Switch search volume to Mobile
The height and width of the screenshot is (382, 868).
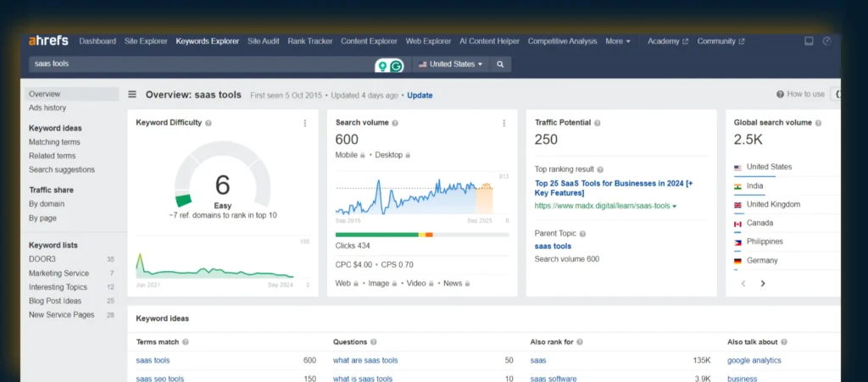point(348,155)
